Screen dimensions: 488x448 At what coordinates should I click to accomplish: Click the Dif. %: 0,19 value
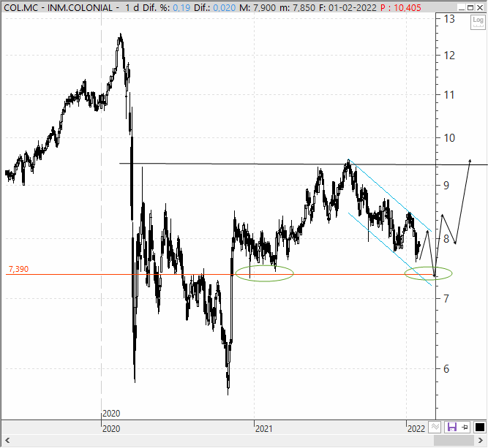point(167,7)
